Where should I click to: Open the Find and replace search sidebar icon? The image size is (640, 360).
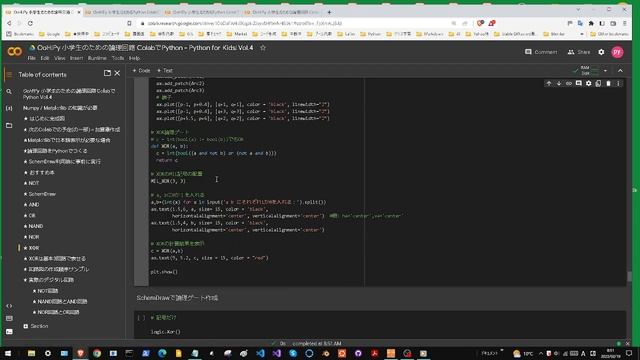tap(9, 91)
